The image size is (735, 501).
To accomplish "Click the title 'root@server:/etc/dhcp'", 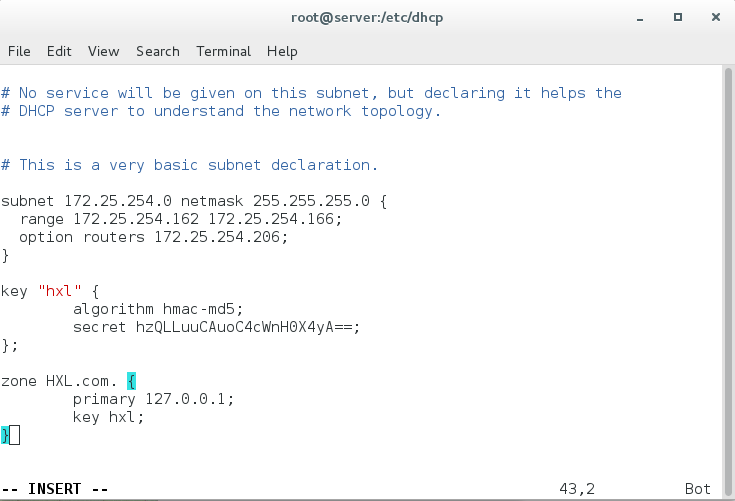I will click(367, 18).
